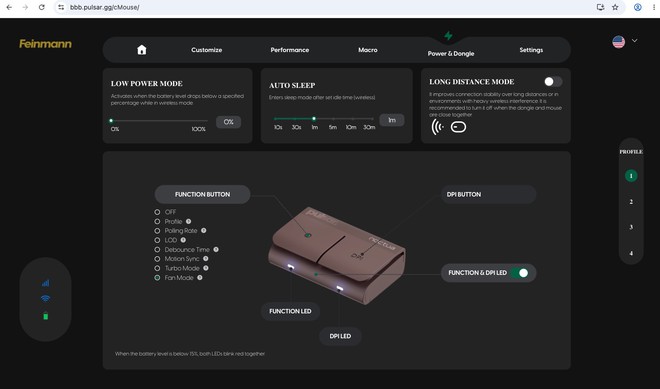Select the Polling Rate radio option

pyautogui.click(x=157, y=231)
